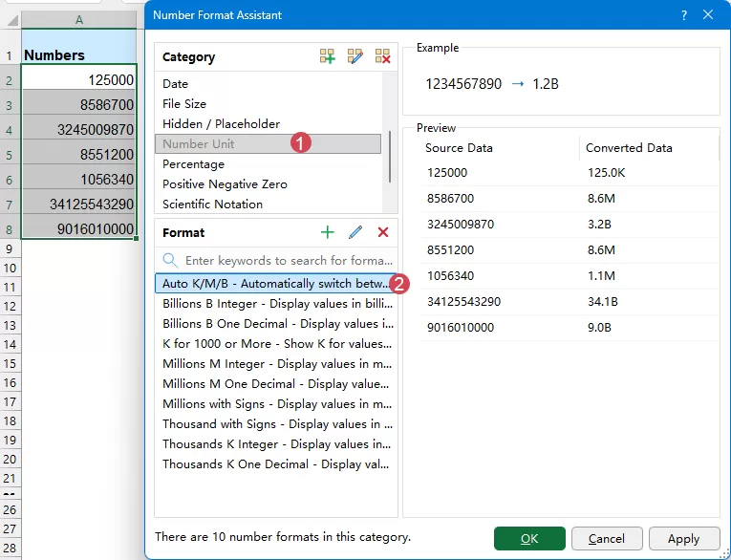Image resolution: width=731 pixels, height=560 pixels.
Task: Click the edit category icon
Action: (355, 56)
